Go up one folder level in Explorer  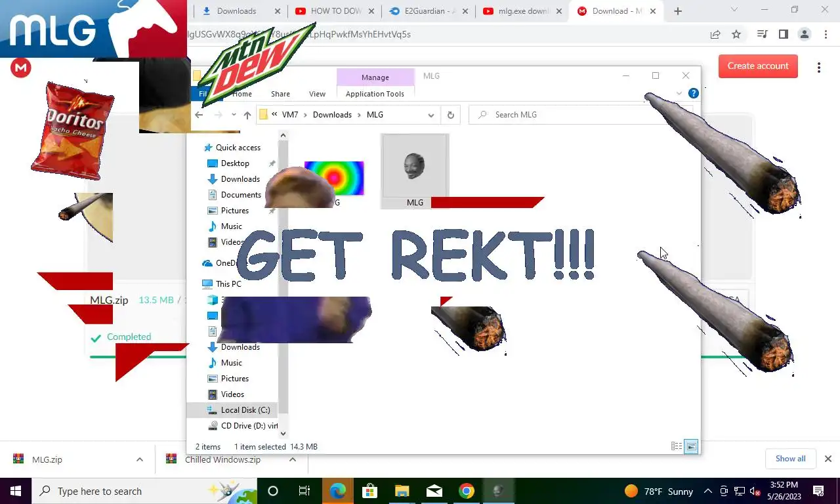tap(247, 115)
